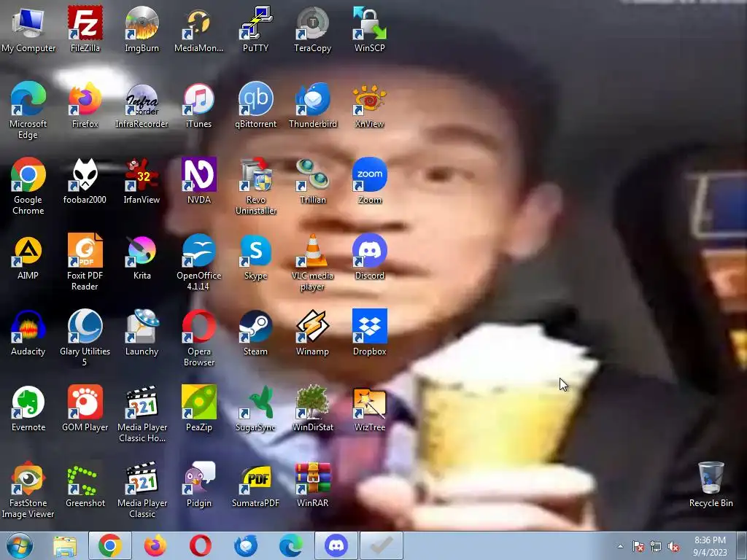Select the Foxit PDF Reader icon
The image size is (747, 560).
click(x=85, y=262)
